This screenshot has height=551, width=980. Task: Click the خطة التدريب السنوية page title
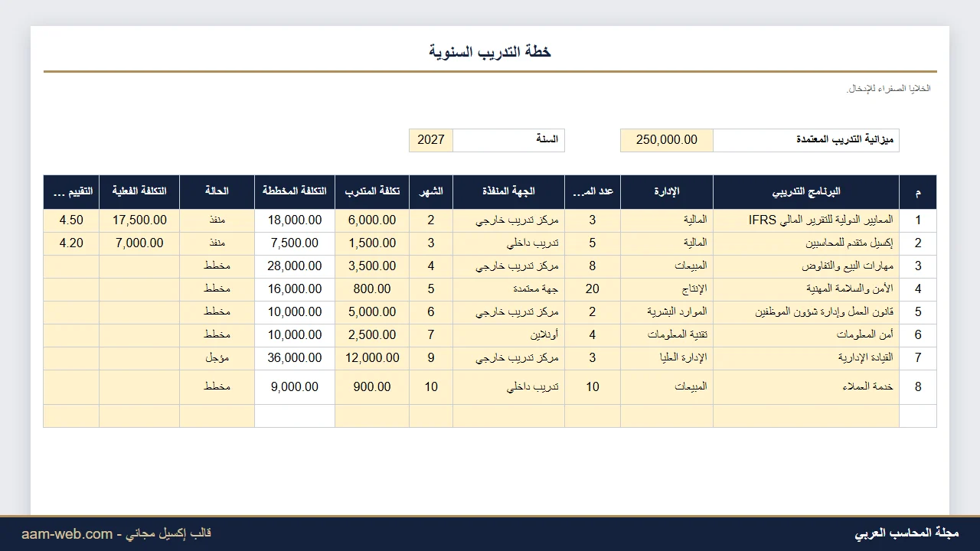click(x=490, y=51)
